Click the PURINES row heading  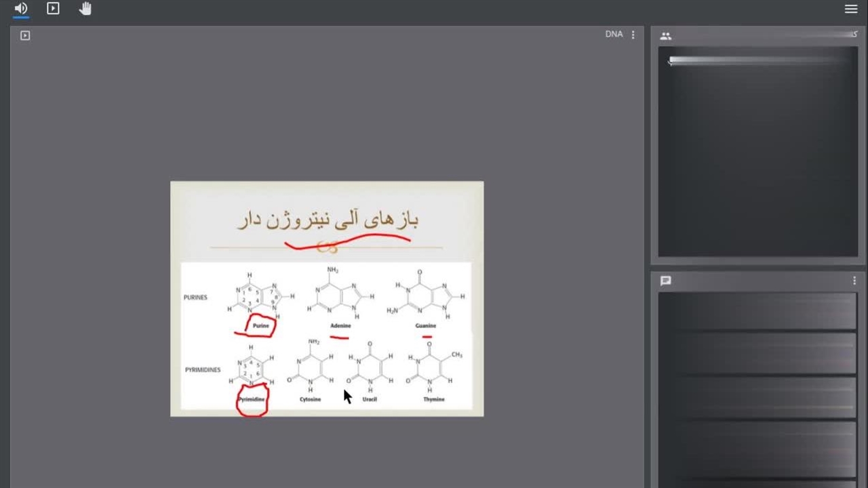coord(195,298)
